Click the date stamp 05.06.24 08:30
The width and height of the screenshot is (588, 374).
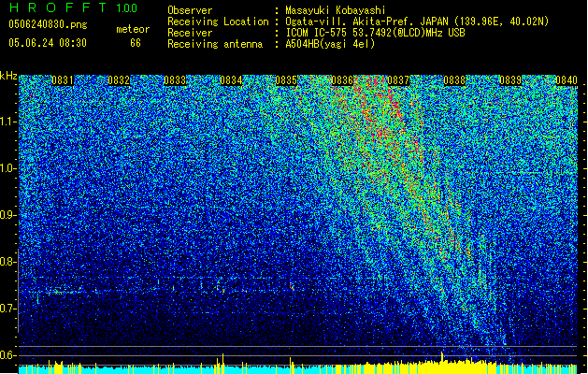[x=48, y=43]
